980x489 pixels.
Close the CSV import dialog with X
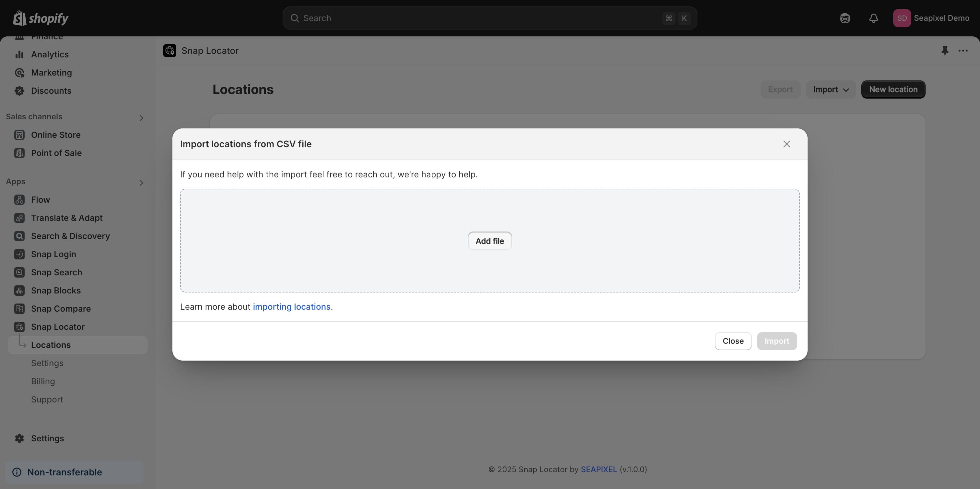(787, 144)
